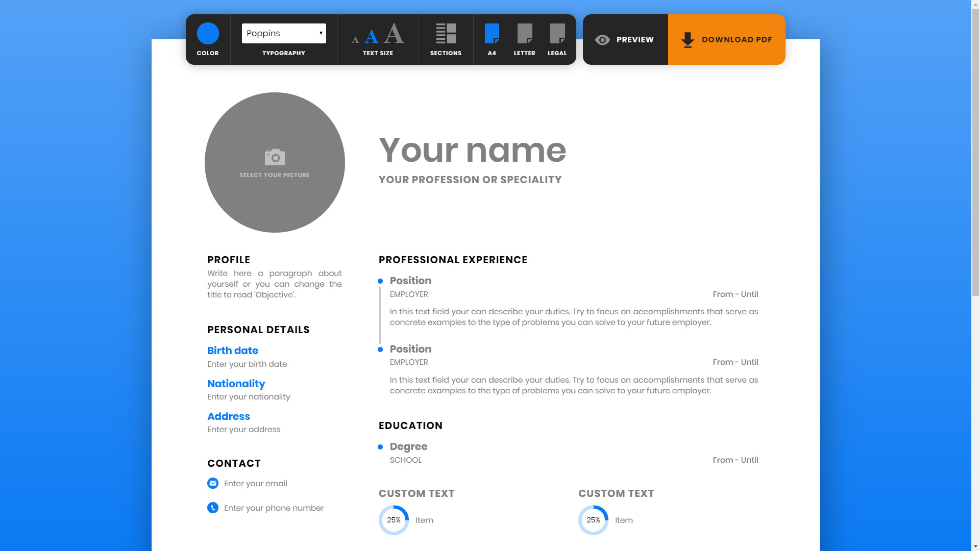Choose Letter page format
The width and height of the screenshot is (980, 551).
[x=524, y=34]
